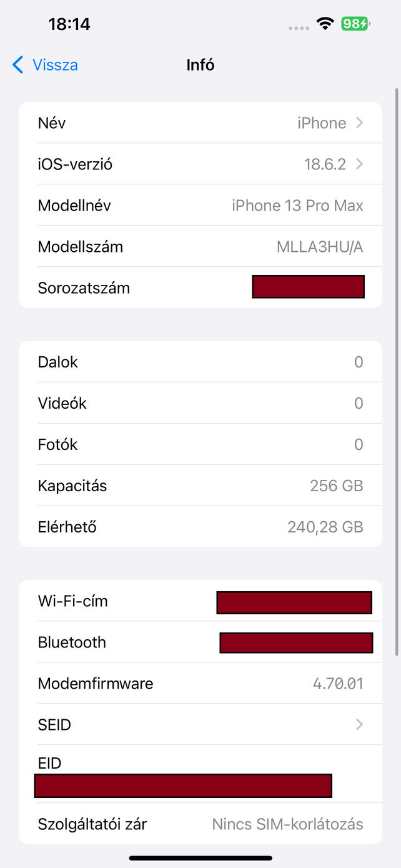This screenshot has height=868, width=401.
Task: Go back via Vissza link
Action: (55, 65)
